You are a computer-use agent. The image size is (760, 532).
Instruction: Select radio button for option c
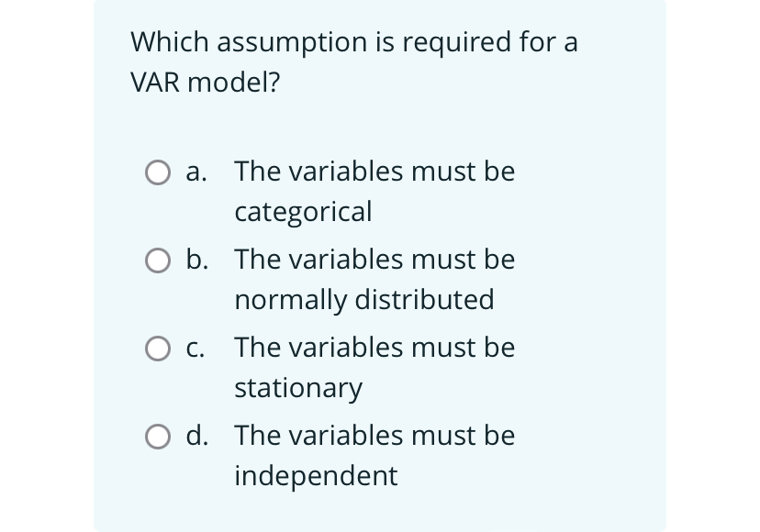(158, 348)
